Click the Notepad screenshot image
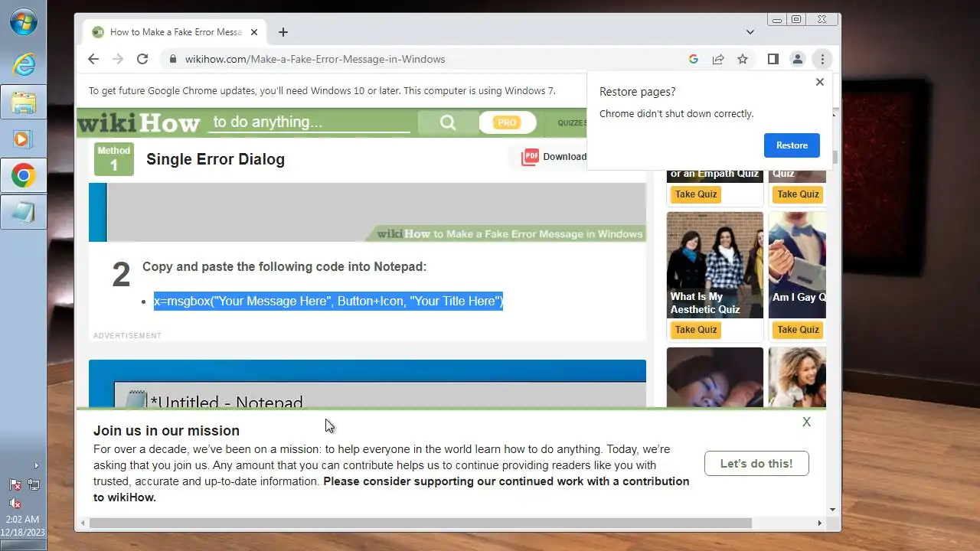Image resolution: width=980 pixels, height=551 pixels. pos(367,383)
